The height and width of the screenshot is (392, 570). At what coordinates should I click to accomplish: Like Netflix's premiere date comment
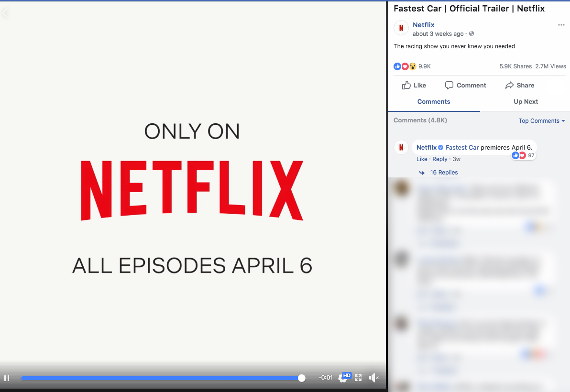click(422, 159)
